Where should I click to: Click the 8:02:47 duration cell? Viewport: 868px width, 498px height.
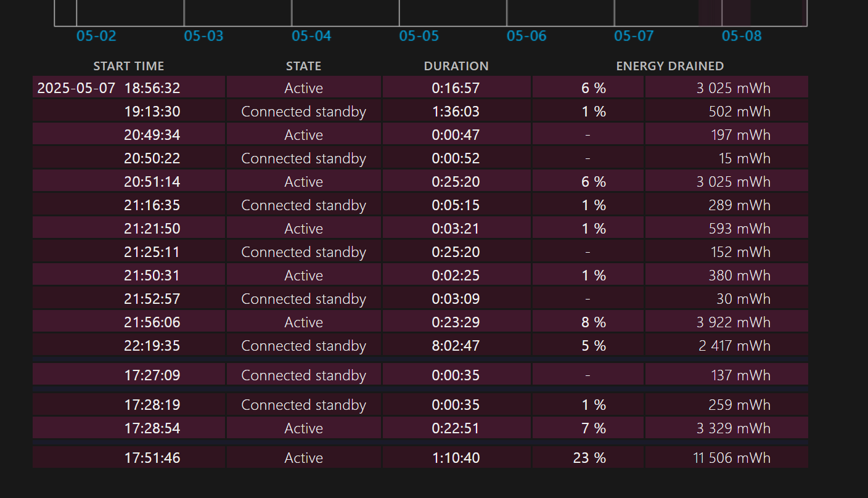(456, 346)
